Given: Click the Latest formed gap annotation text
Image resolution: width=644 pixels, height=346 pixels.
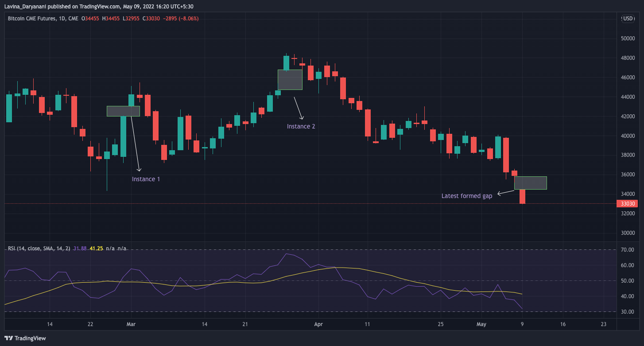Looking at the screenshot, I should point(467,196).
